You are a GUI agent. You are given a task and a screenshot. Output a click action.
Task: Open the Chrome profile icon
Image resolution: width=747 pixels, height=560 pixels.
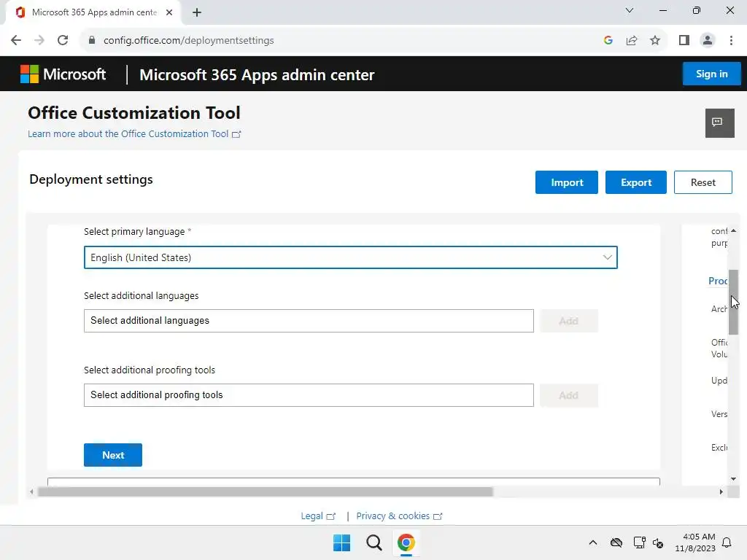point(707,41)
